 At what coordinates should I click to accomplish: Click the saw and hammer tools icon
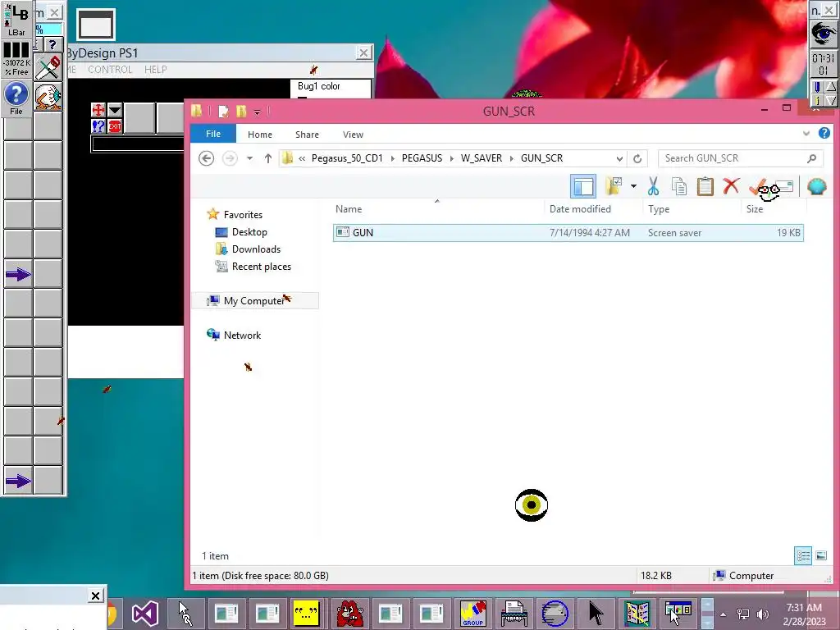coord(48,67)
